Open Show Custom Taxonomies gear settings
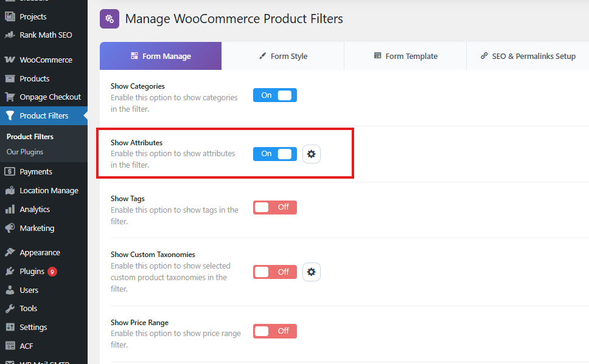Viewport: 589px width, 364px height. click(312, 272)
